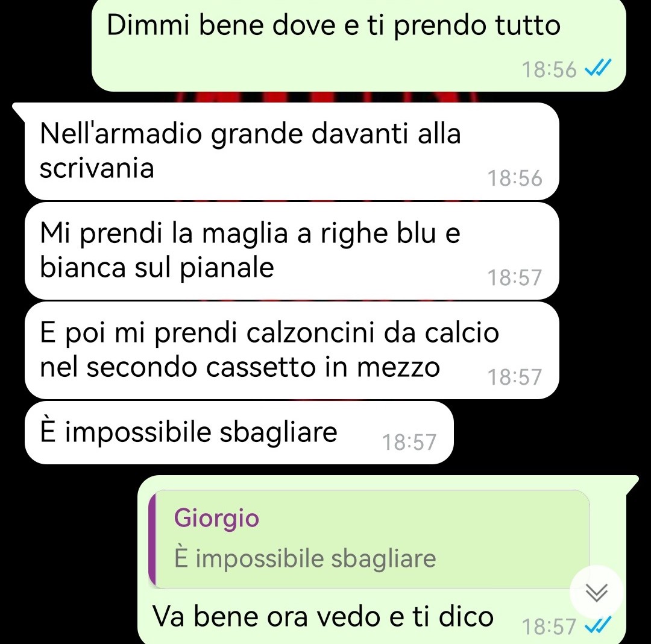Screen dimensions: 651x644
Task: Tap blue read ticks on 'Dimmi bene dove' message
Action: (x=599, y=68)
